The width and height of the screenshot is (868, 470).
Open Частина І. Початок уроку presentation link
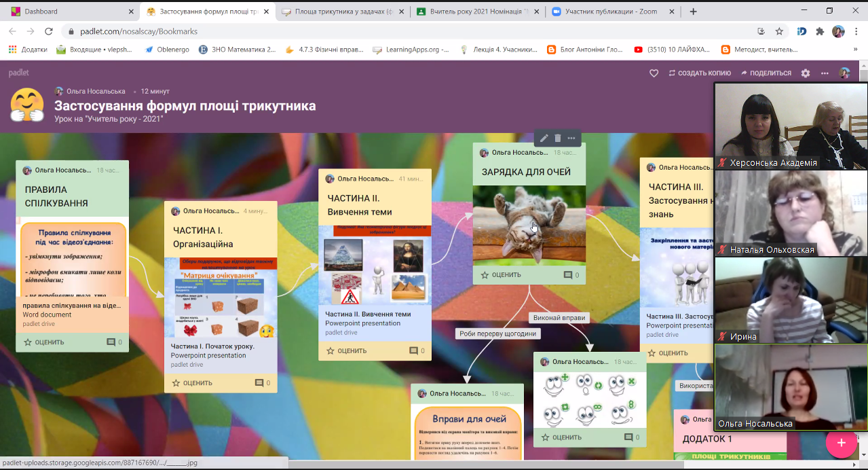point(213,346)
